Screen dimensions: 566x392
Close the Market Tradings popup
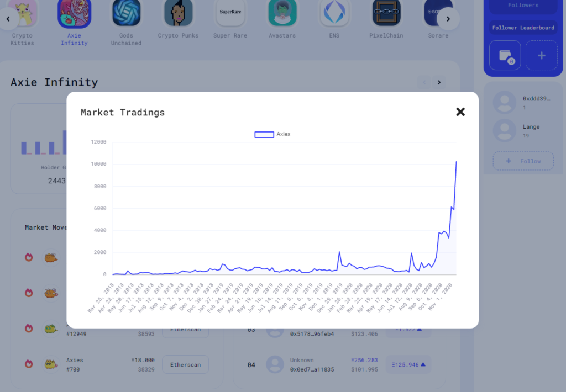click(460, 112)
